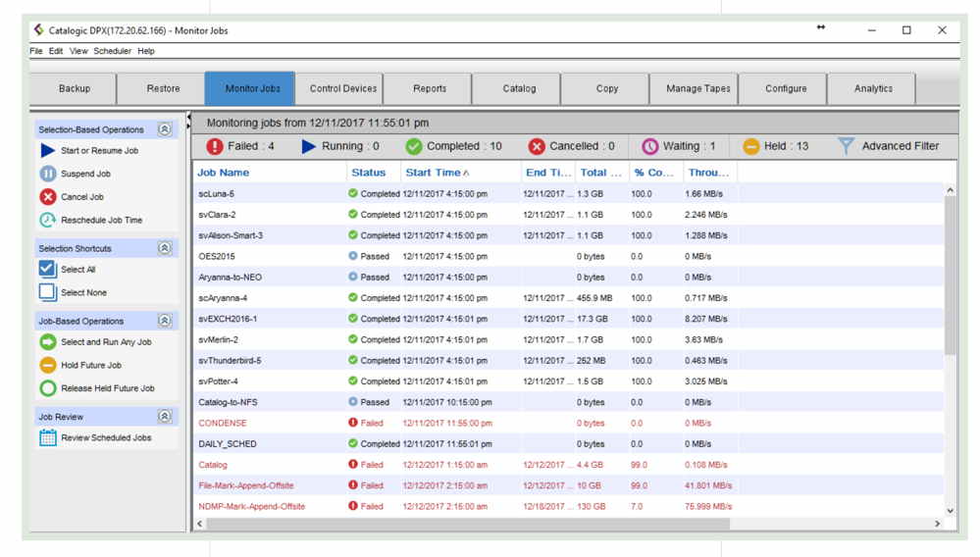Click the Catalogic DPX app logo icon
The image size is (980, 557).
point(39,30)
